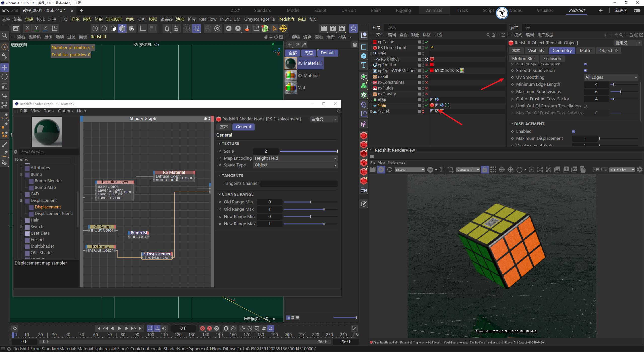Viewport: 644px width, 352px height.
Task: Enable snapping with the magnet icon
Action: pos(167,28)
